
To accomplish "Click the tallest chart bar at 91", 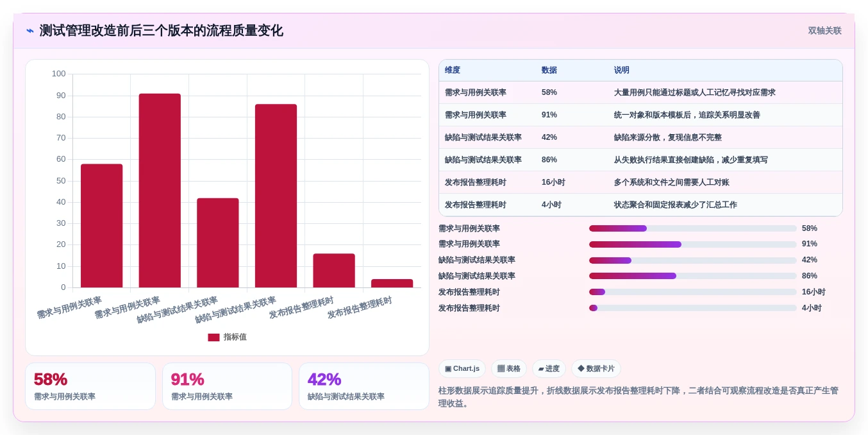I will point(160,191).
